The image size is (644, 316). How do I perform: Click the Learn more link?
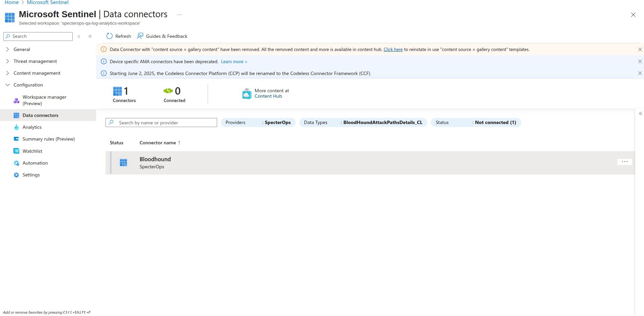tap(234, 62)
